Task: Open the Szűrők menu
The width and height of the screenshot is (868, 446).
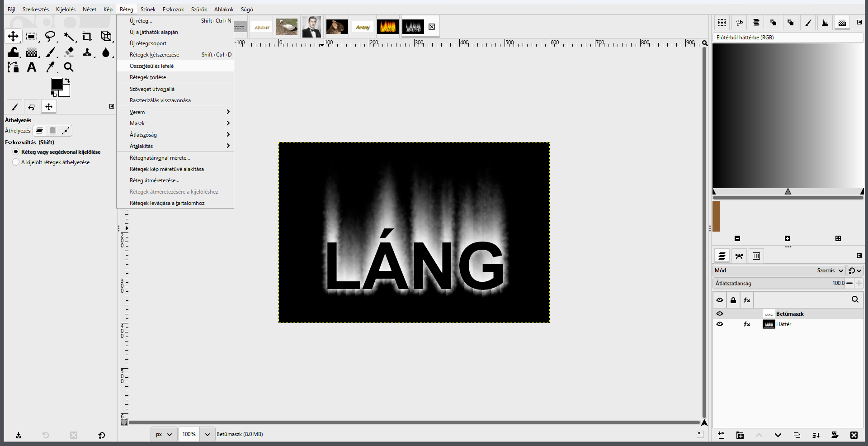Action: [199, 9]
